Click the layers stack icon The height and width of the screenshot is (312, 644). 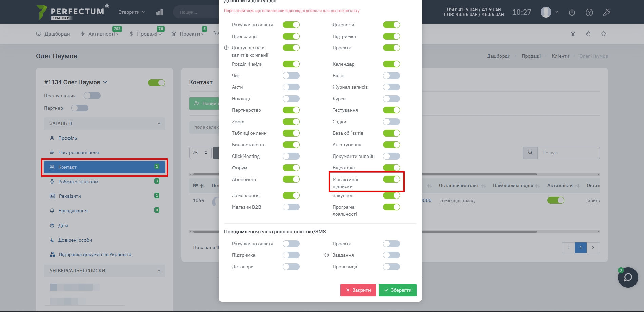573,34
